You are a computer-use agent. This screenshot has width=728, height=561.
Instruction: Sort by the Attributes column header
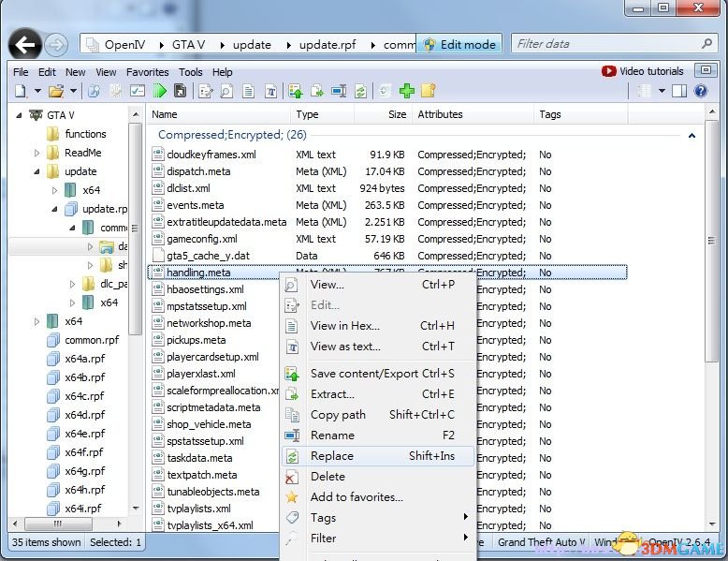point(473,114)
